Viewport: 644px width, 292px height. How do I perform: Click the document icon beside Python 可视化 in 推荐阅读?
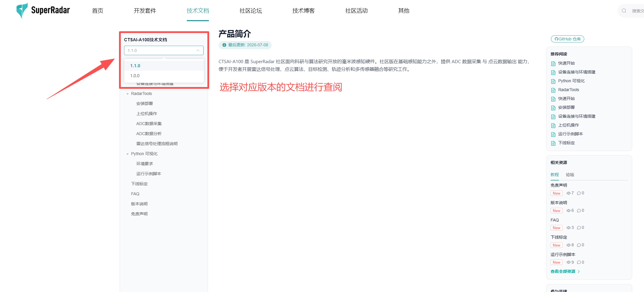[x=553, y=81]
